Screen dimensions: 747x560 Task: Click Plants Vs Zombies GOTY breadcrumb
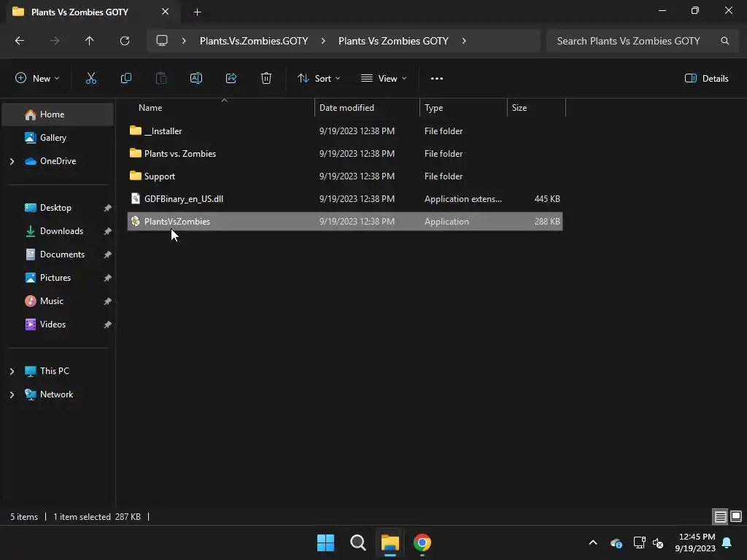[x=393, y=41]
